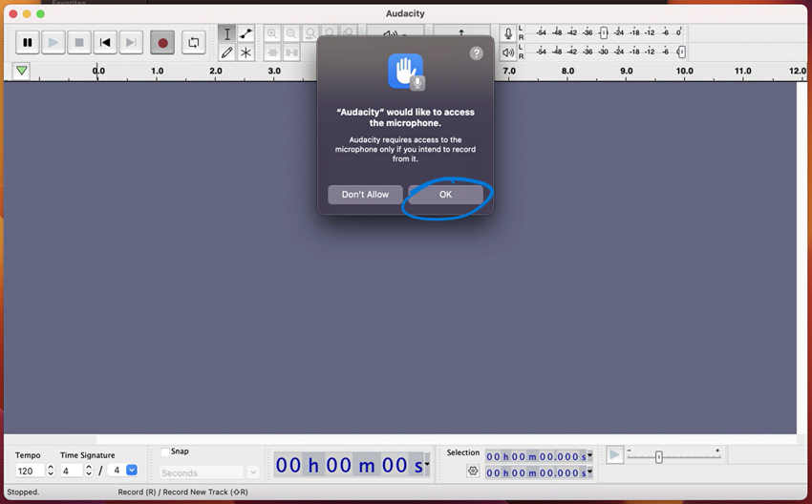Start playback with the Play button
The image size is (812, 504).
[53, 42]
